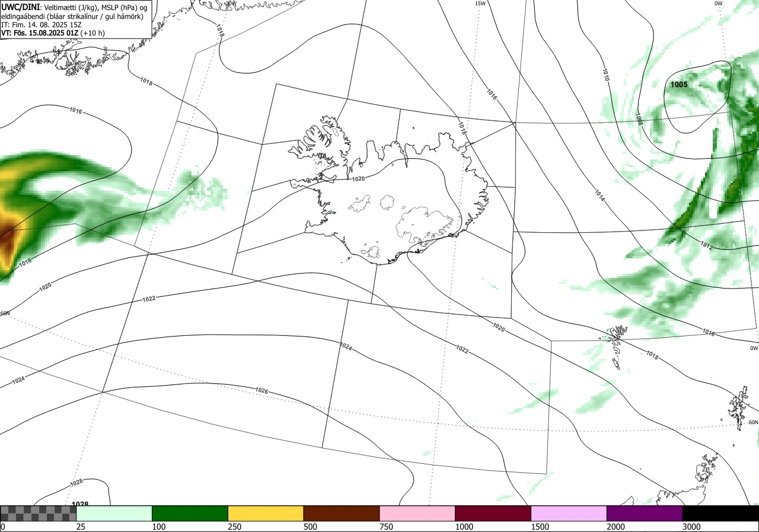This screenshot has height=532, width=759.
Task: Click the 1008 isobar label
Action: click(x=639, y=118)
